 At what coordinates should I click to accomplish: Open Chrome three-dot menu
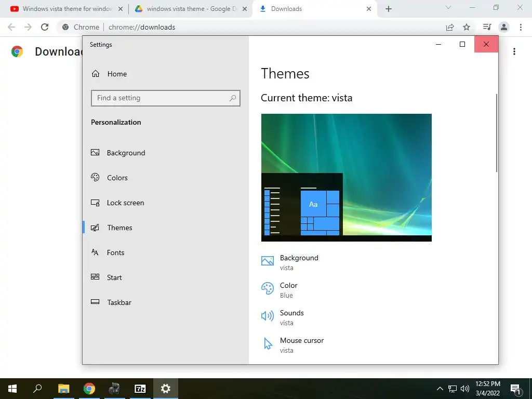pos(521,27)
